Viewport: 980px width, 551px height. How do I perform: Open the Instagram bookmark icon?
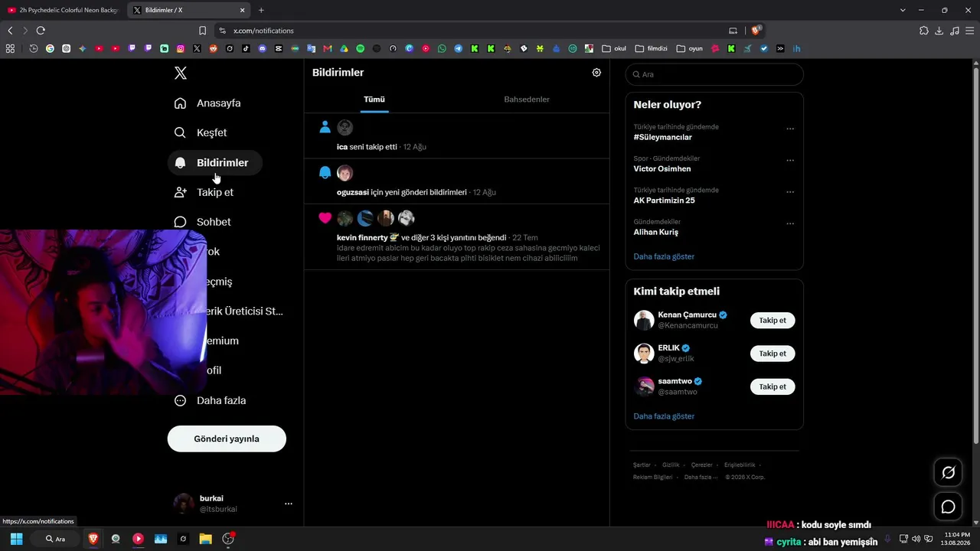[181, 48]
